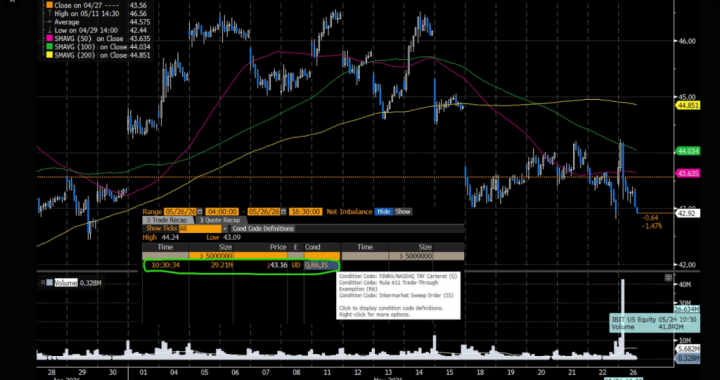Screen dimensions: 720x380
Task: Click the 26.634M volume axis tag
Action: pyautogui.click(x=687, y=309)
